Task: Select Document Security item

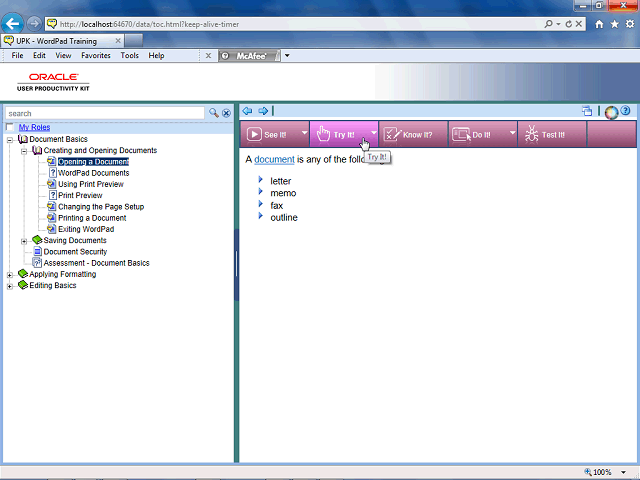Action: point(75,251)
